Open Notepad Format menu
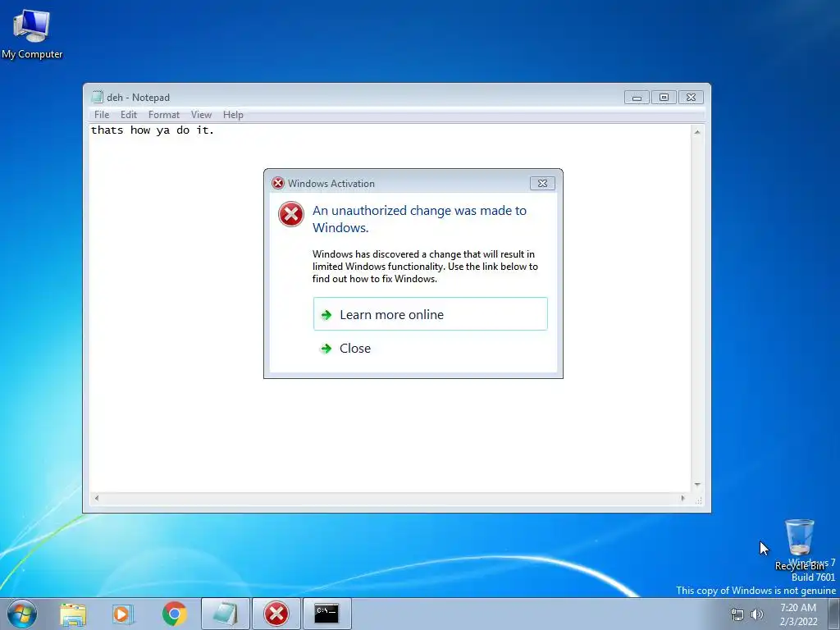Screen dimensions: 840x630 click(164, 115)
